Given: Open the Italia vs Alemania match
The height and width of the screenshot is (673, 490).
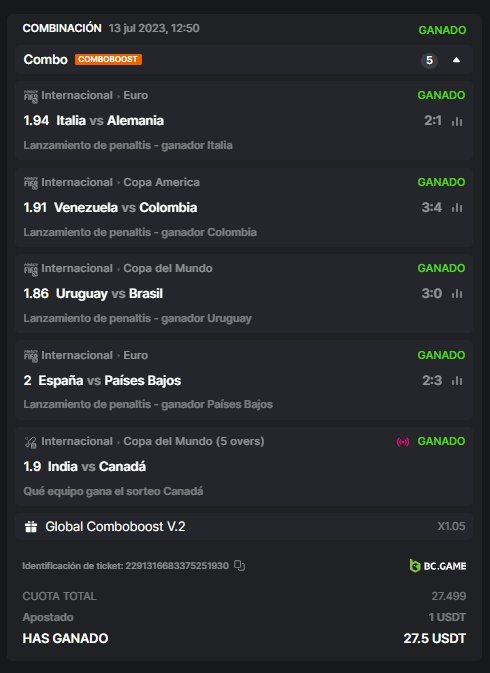Looking at the screenshot, I should click(110, 121).
